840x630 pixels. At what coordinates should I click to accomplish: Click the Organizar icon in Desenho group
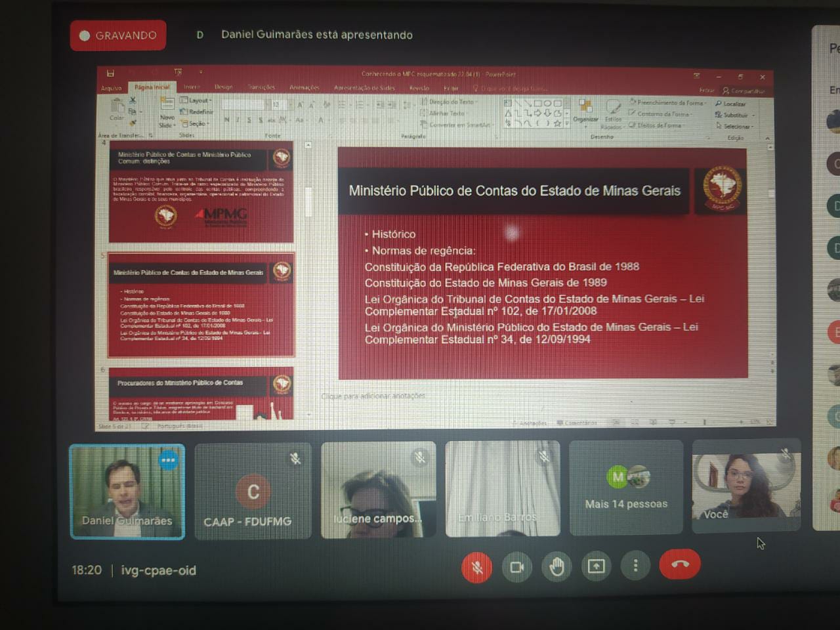pyautogui.click(x=585, y=110)
